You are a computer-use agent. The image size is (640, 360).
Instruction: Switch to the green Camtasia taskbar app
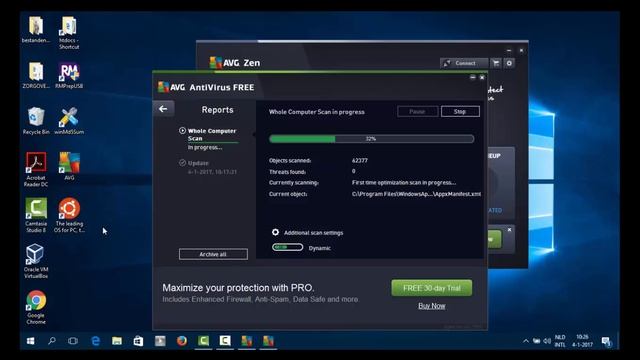[203, 340]
